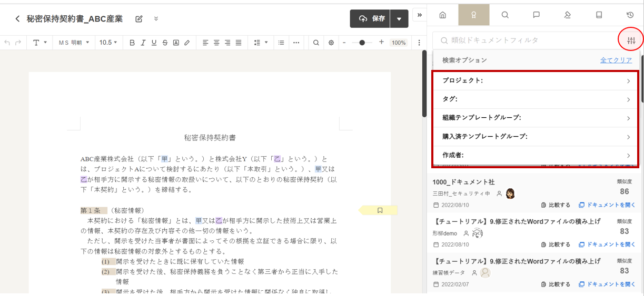Click the bookmark marker beside Article 1
Viewport: 644px width, 296px height.
[380, 210]
